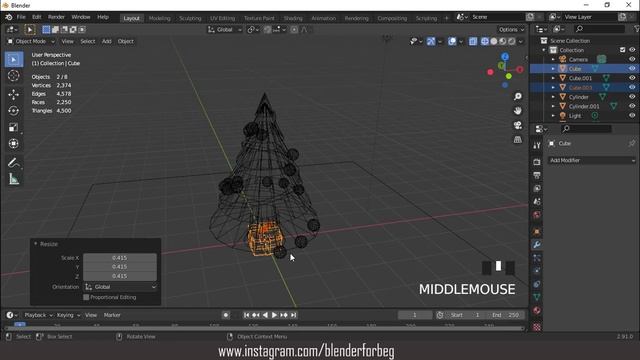Click Scale Y value field

pos(120,267)
